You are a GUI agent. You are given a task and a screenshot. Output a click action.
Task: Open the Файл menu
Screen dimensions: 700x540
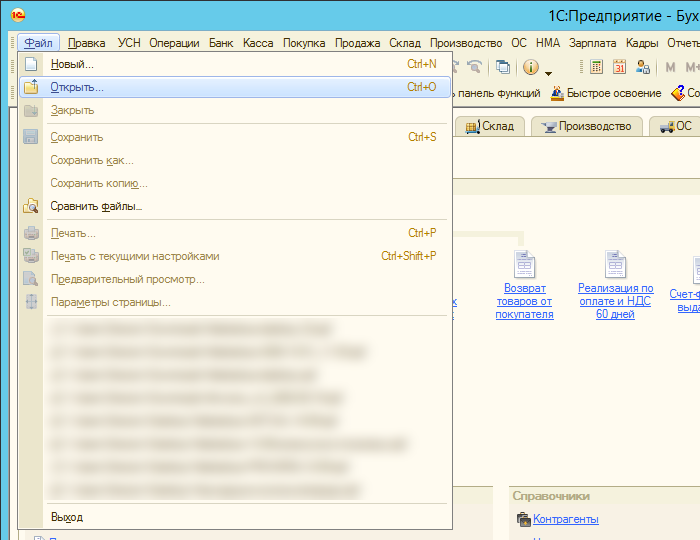[38, 43]
